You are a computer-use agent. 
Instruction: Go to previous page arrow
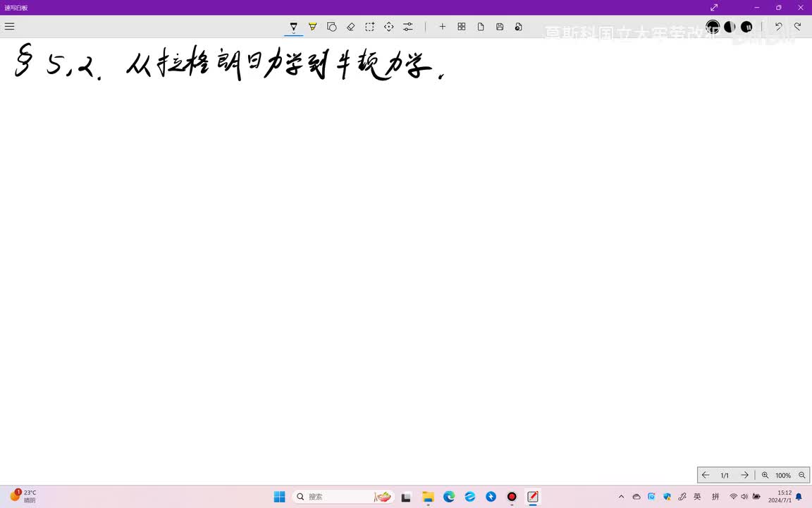pyautogui.click(x=706, y=475)
